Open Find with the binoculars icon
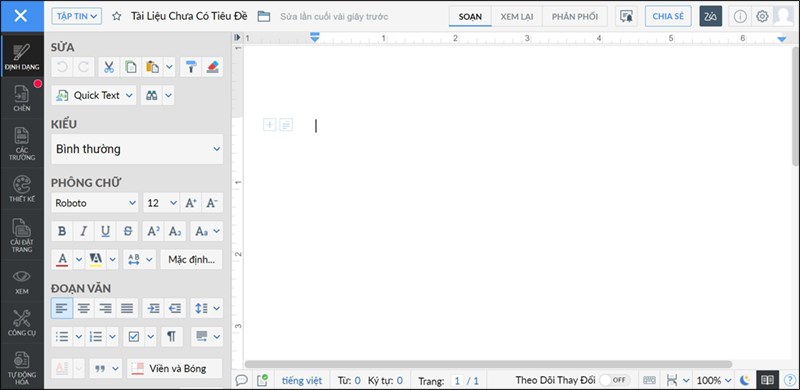This screenshot has height=390, width=800. [152, 95]
